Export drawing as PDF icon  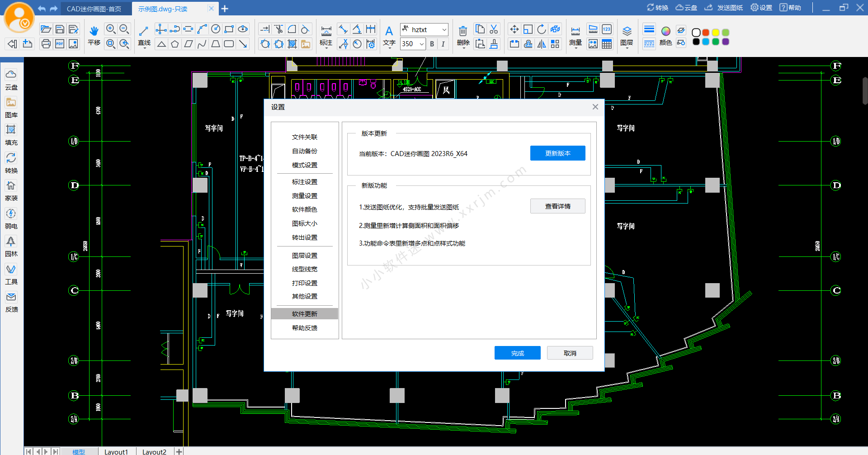click(x=60, y=44)
